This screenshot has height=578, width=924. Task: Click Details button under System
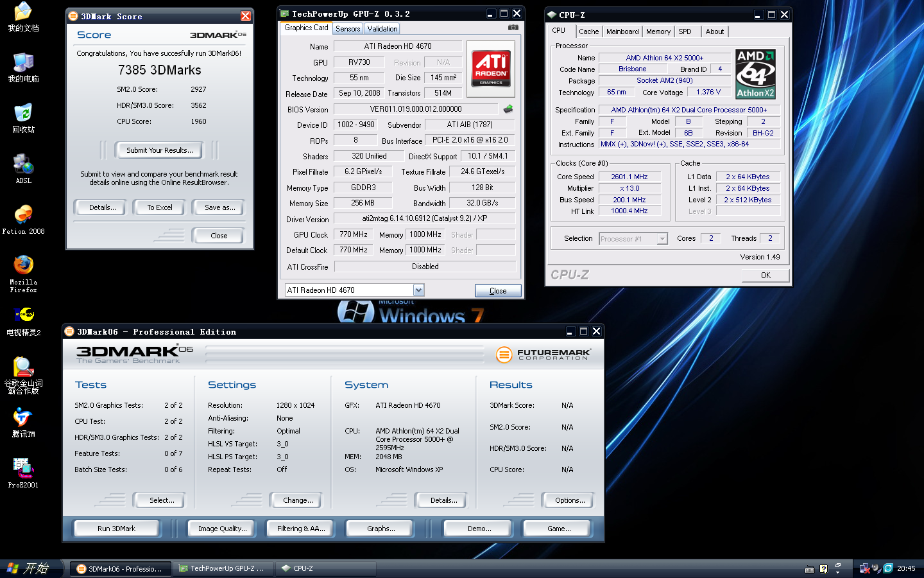tap(441, 500)
